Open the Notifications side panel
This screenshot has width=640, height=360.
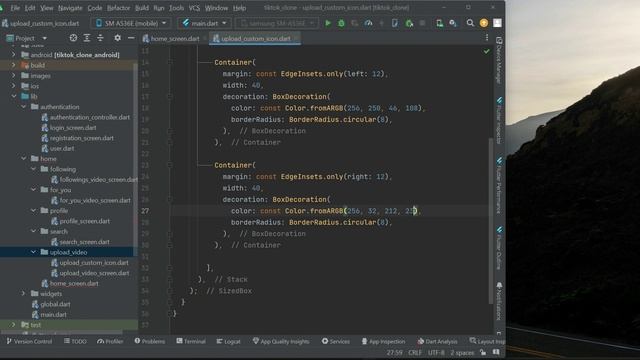499,301
